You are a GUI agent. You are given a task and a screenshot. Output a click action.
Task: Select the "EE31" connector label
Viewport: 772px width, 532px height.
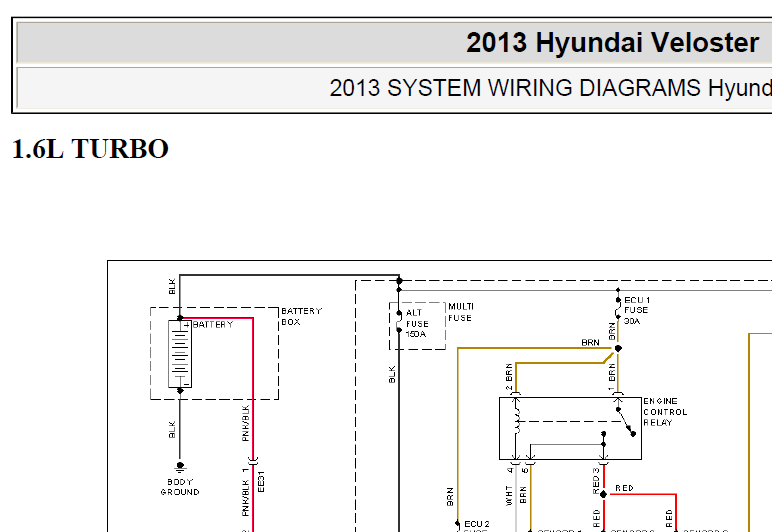pyautogui.click(x=261, y=481)
